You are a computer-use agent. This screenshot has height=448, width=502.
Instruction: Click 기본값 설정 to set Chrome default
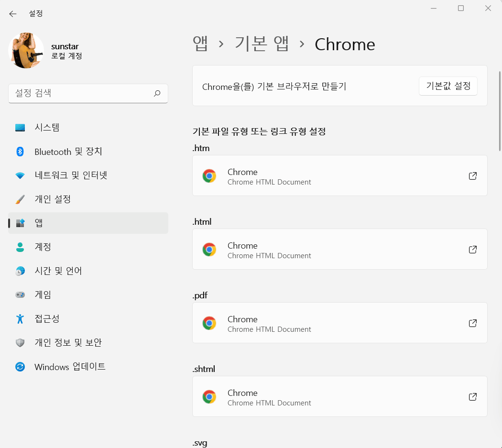(x=447, y=86)
